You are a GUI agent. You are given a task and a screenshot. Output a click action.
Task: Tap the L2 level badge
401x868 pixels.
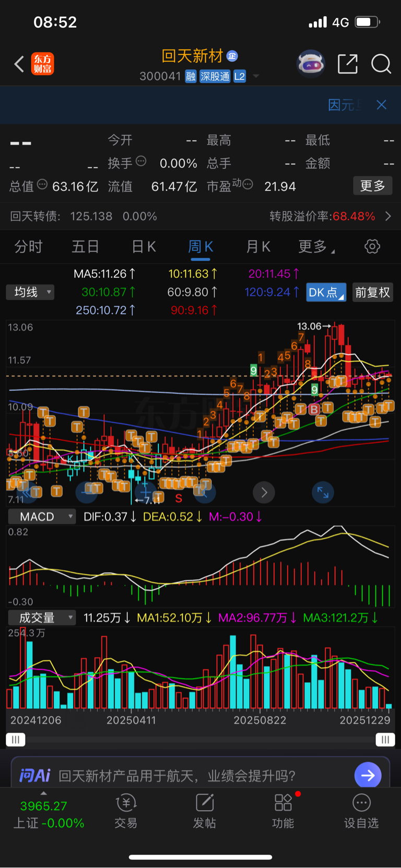click(240, 77)
